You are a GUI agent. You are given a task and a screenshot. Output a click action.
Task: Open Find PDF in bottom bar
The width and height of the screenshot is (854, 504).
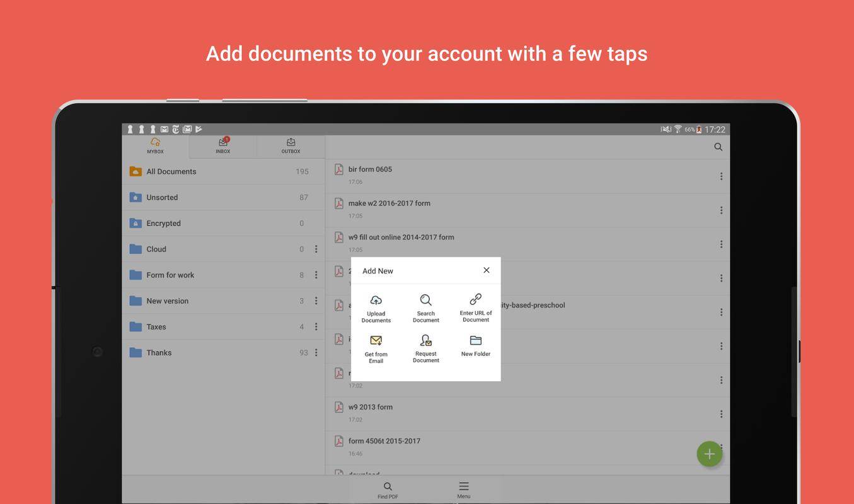[x=388, y=490]
